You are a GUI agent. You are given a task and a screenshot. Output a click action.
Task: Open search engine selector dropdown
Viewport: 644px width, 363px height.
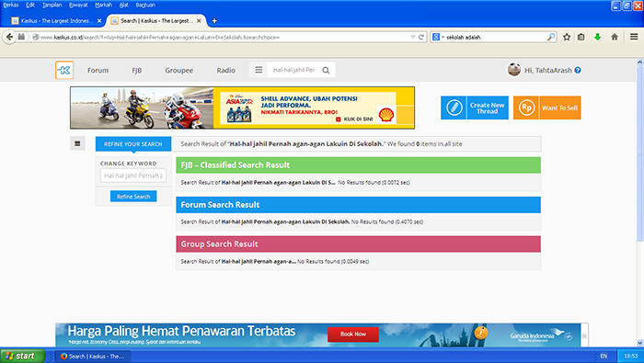438,37
